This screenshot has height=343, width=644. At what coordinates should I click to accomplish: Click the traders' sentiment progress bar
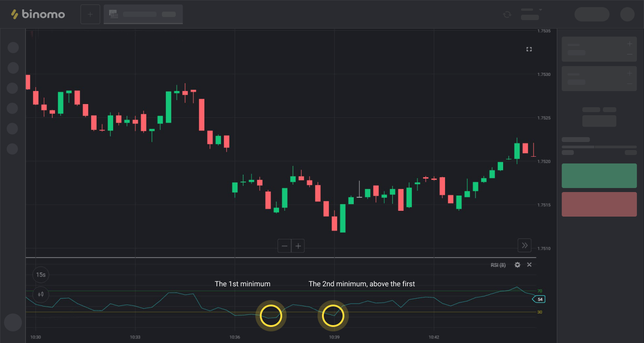599,146
